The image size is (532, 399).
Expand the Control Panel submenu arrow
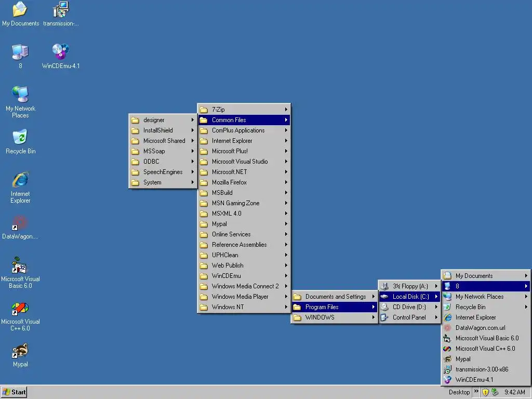pos(436,317)
